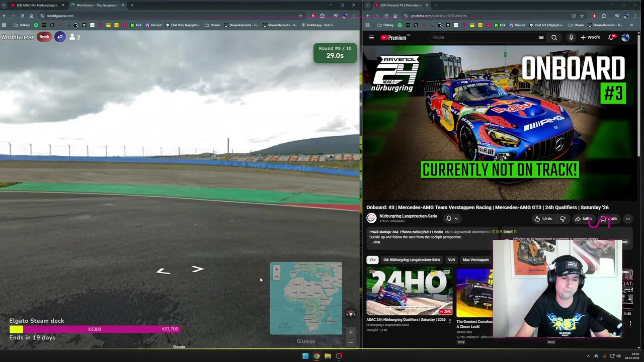Click the Sdílet share button
644x362 pixels.
(584, 219)
